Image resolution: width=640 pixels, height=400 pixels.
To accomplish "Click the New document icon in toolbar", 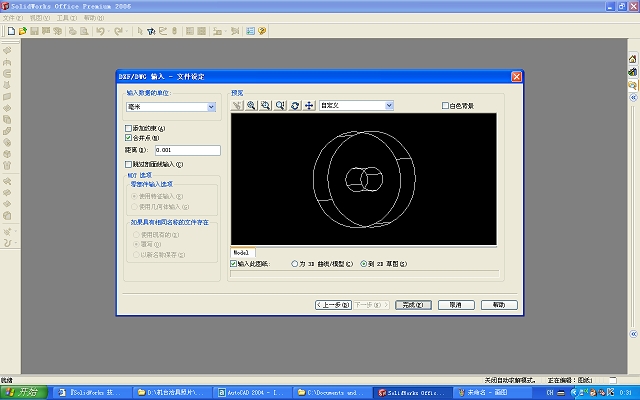I will pos(11,31).
